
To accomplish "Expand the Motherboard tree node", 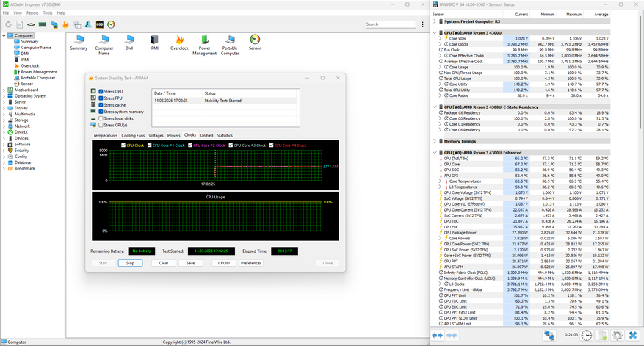I will pos(4,90).
